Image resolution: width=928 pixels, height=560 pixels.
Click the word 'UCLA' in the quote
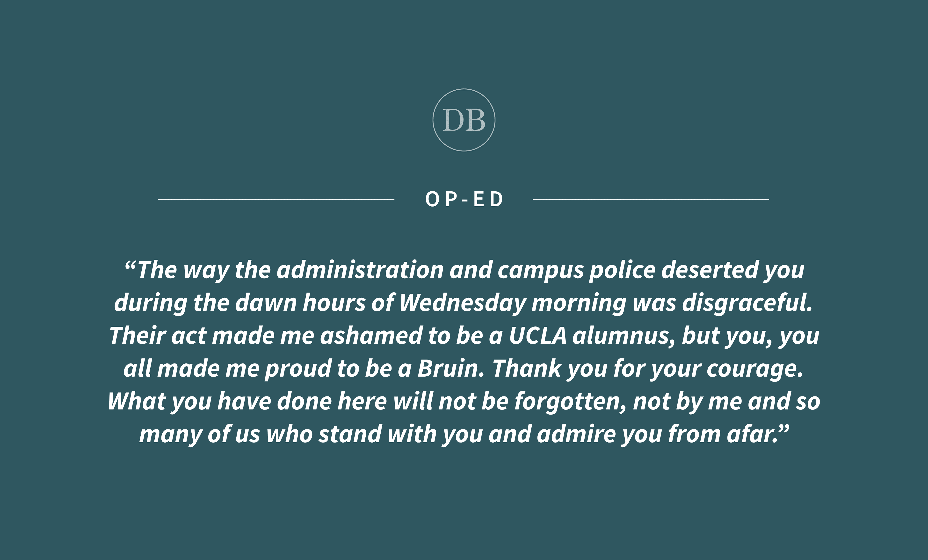537,336
